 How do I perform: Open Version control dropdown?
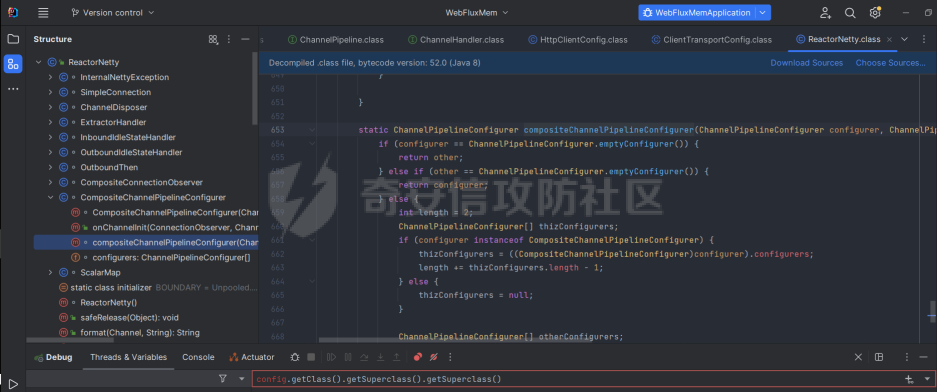[x=112, y=13]
